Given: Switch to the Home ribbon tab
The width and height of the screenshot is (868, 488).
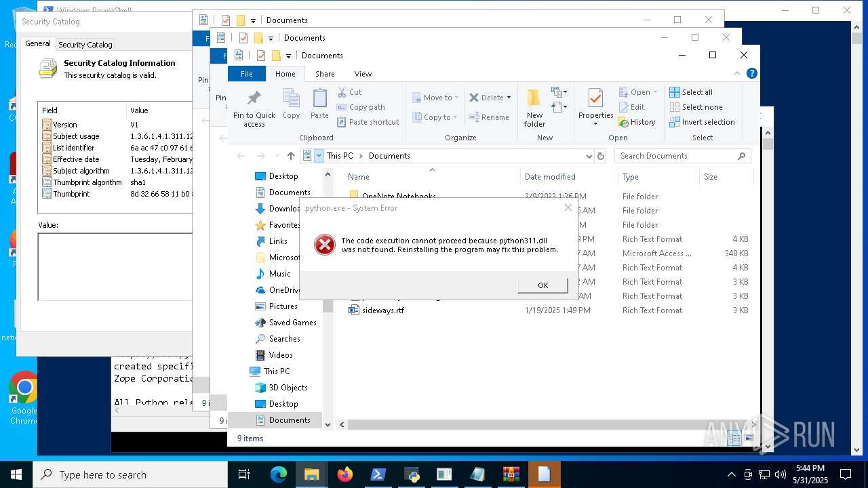Looking at the screenshot, I should click(x=285, y=74).
